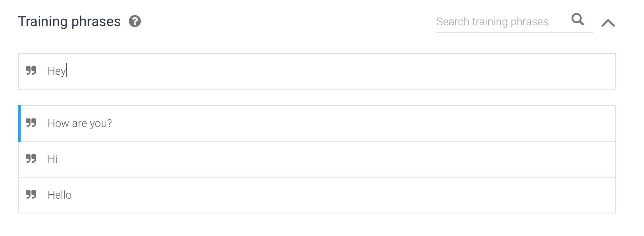Click the word Hey in new phrase box
The image size is (644, 236).
57,71
